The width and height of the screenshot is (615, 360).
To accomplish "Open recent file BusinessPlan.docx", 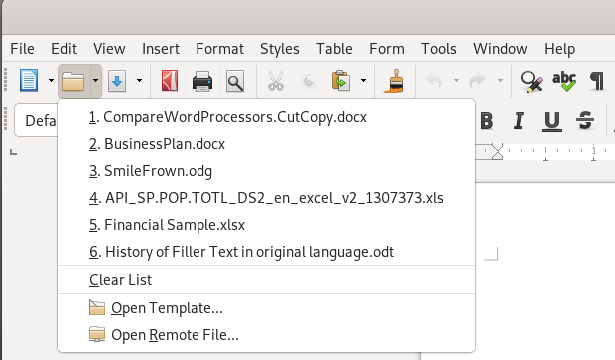I will coord(266,144).
